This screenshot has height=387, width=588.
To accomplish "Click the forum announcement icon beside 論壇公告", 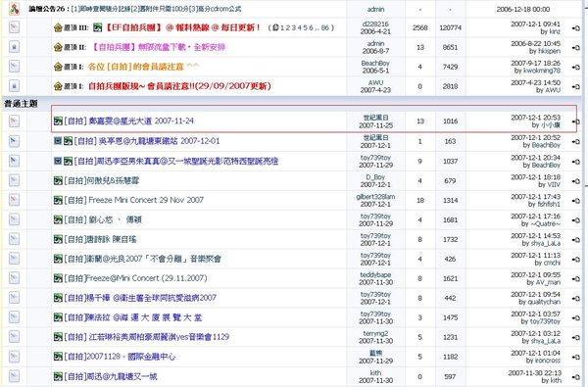I will click(15, 9).
